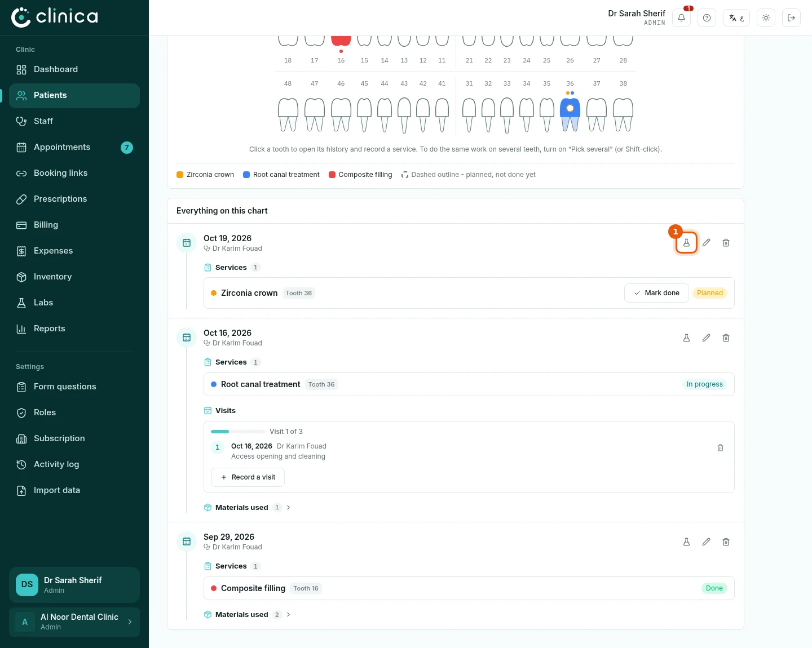Open Billing page
The width and height of the screenshot is (812, 648).
click(74, 225)
